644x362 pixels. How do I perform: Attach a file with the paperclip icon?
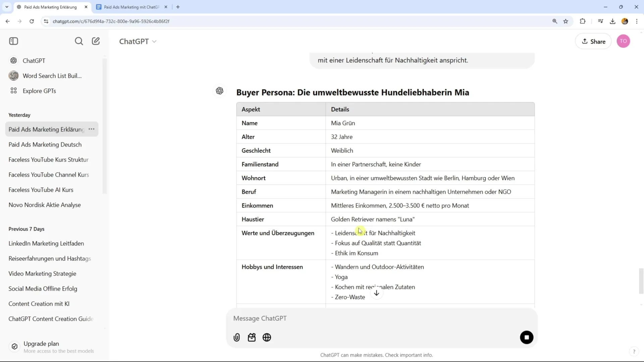(237, 338)
